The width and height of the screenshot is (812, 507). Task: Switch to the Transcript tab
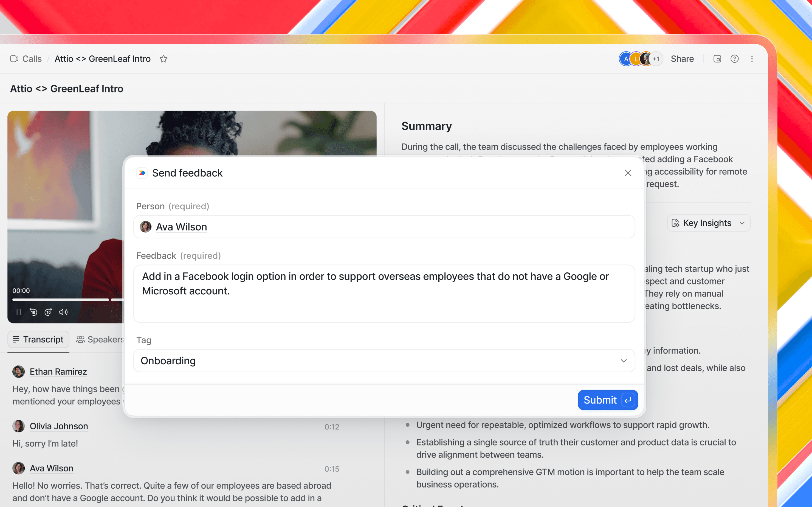tap(38, 339)
